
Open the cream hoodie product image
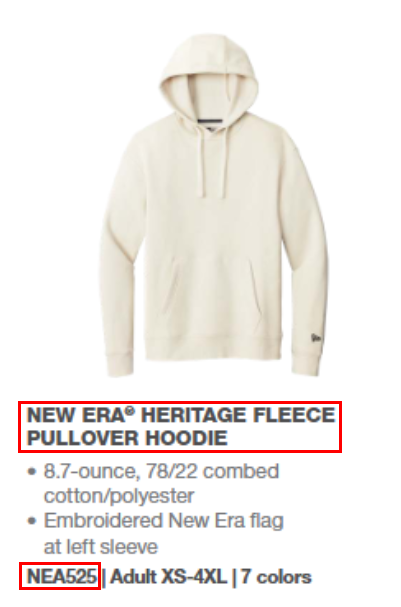[214, 205]
